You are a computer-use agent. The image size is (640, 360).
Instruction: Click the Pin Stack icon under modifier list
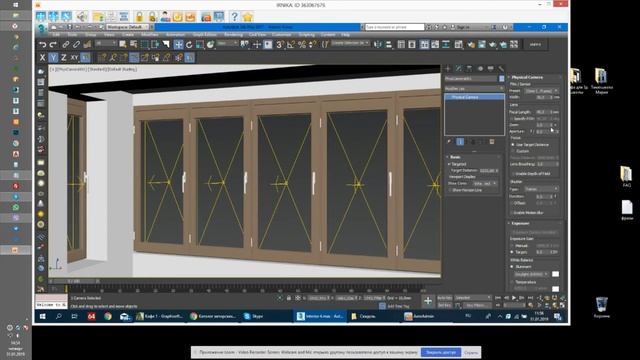(449, 142)
